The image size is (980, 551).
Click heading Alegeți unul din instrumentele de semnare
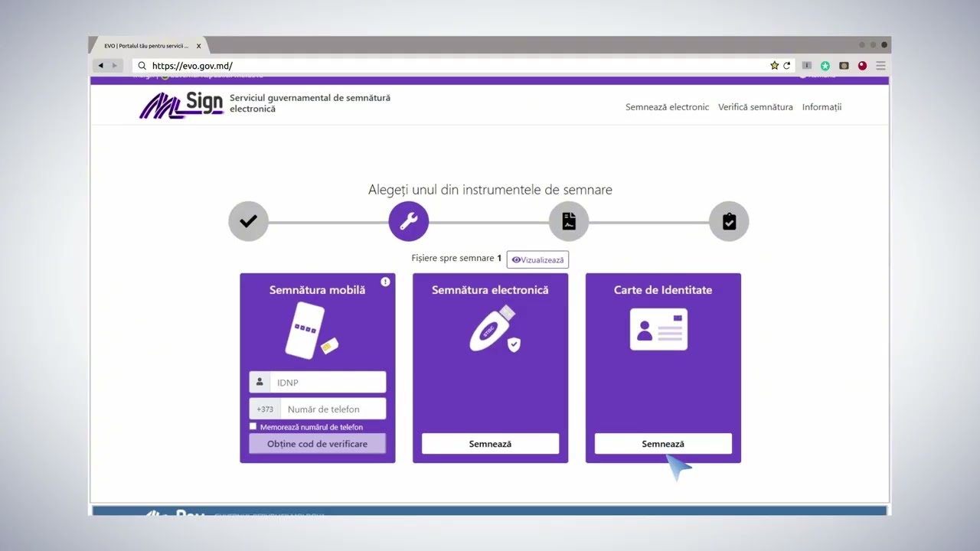coord(490,190)
